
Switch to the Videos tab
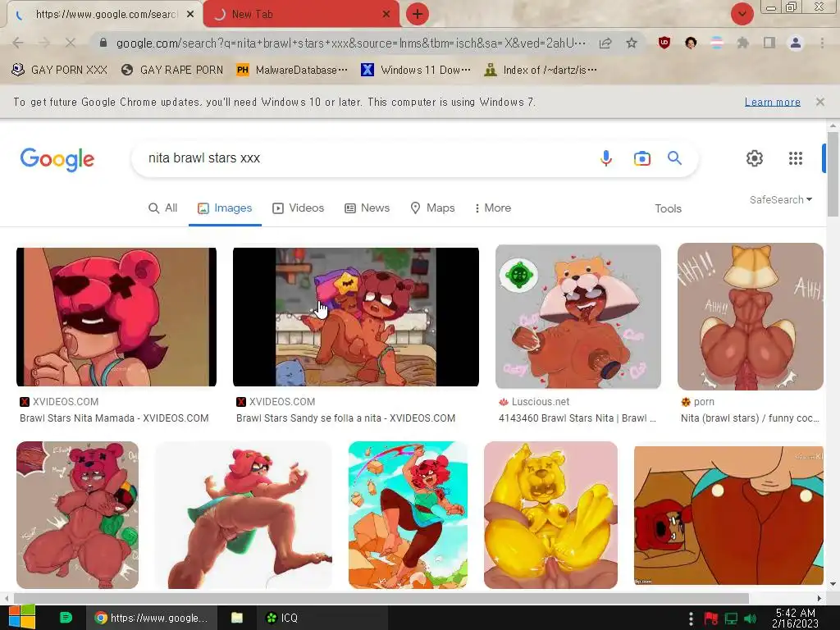coord(299,208)
